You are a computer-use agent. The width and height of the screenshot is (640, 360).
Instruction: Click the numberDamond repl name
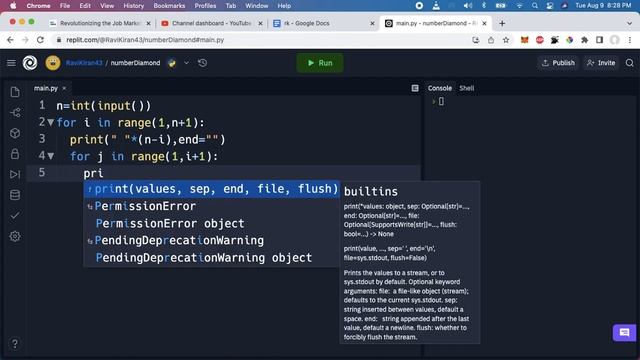click(135, 63)
